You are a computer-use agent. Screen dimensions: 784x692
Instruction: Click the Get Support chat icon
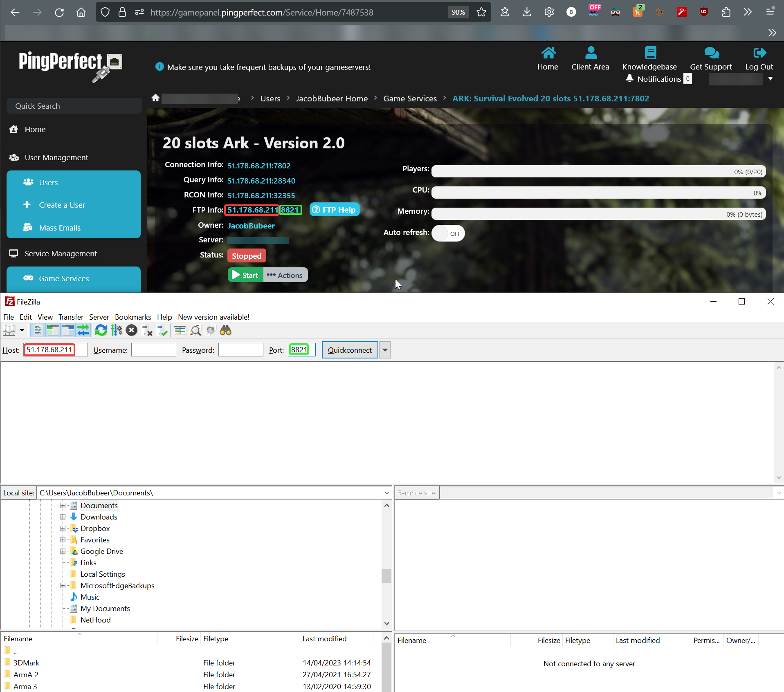point(711,53)
